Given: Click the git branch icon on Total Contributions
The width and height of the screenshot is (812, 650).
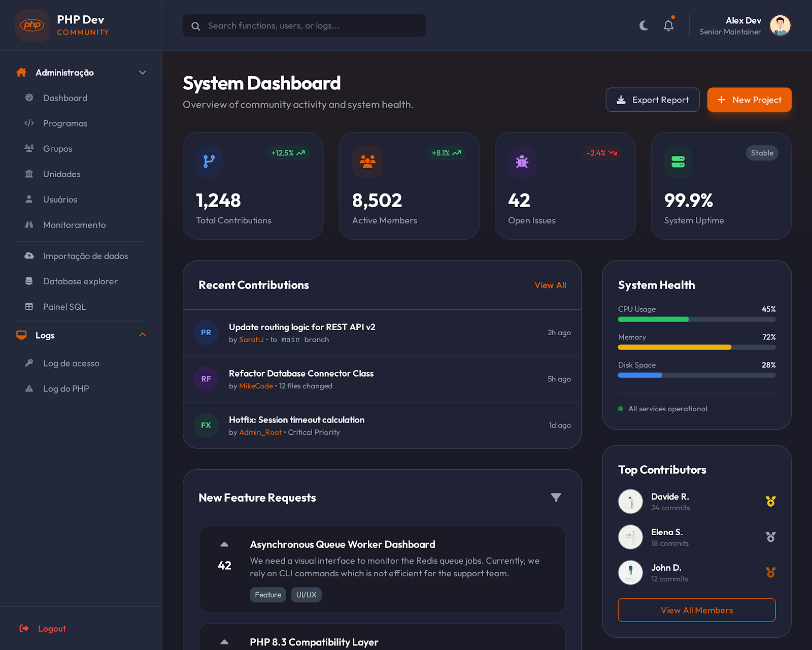Looking at the screenshot, I should click(209, 162).
